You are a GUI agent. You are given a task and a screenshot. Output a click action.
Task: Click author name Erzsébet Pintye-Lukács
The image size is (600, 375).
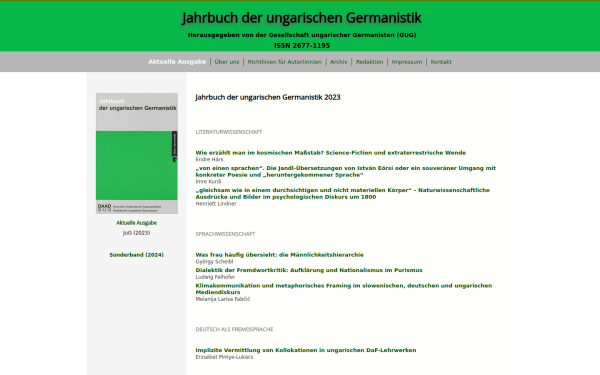pyautogui.click(x=224, y=357)
